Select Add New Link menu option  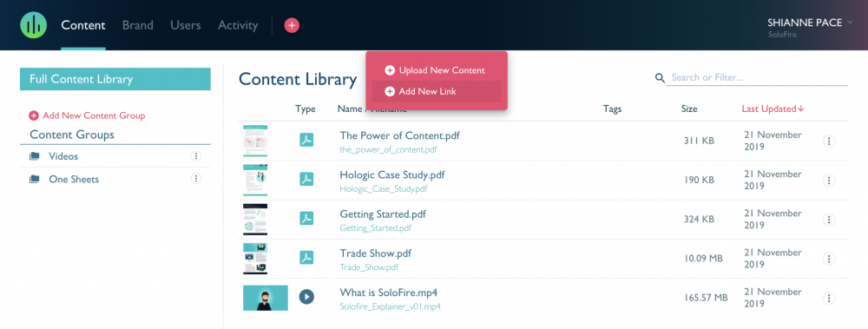[x=437, y=91]
